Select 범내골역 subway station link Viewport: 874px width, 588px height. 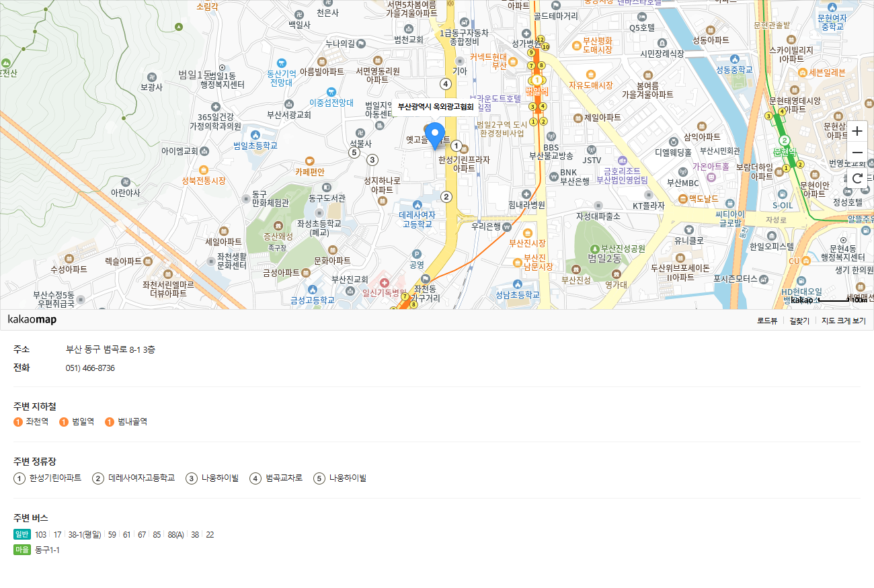132,422
